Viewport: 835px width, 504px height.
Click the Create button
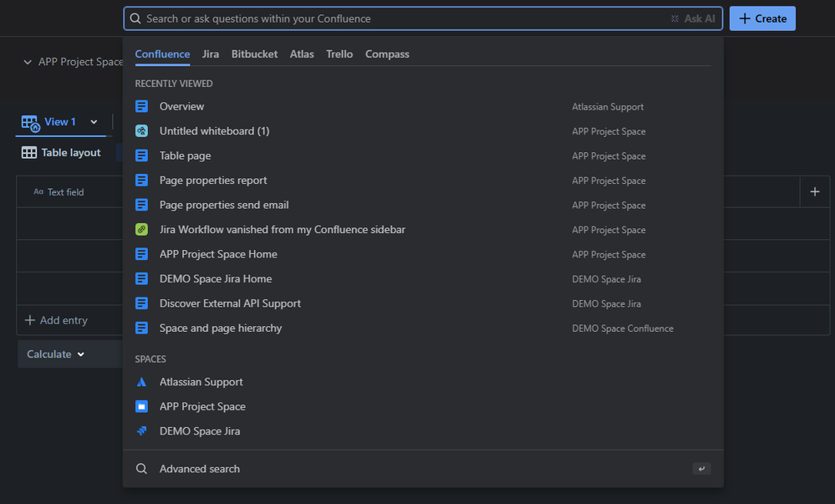(x=762, y=18)
